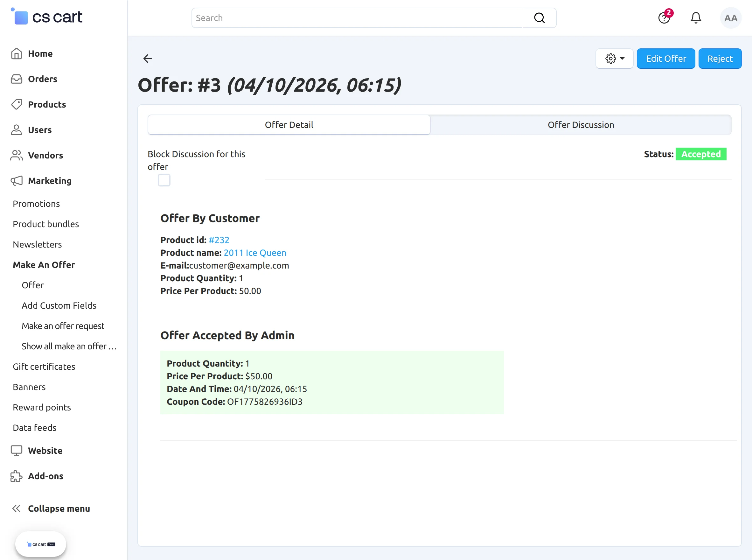Open the help icon with badge 2
Screen dimensions: 752x560
[665, 17]
